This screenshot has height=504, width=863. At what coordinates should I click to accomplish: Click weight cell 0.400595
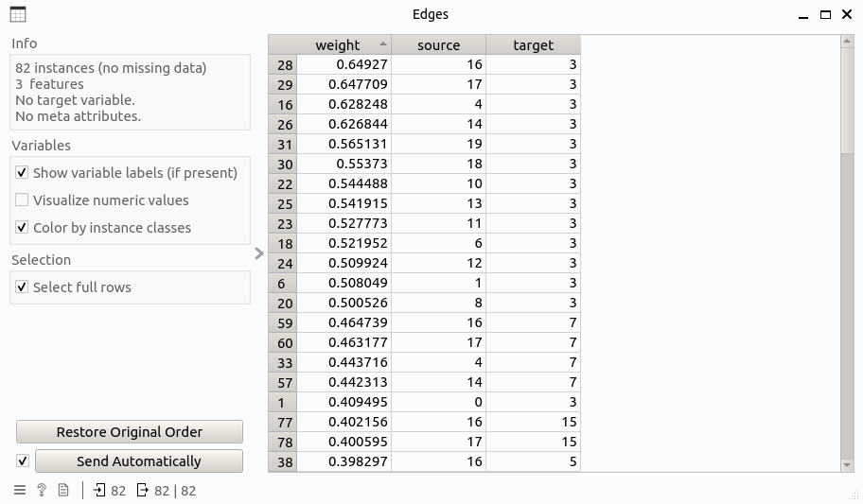(344, 442)
